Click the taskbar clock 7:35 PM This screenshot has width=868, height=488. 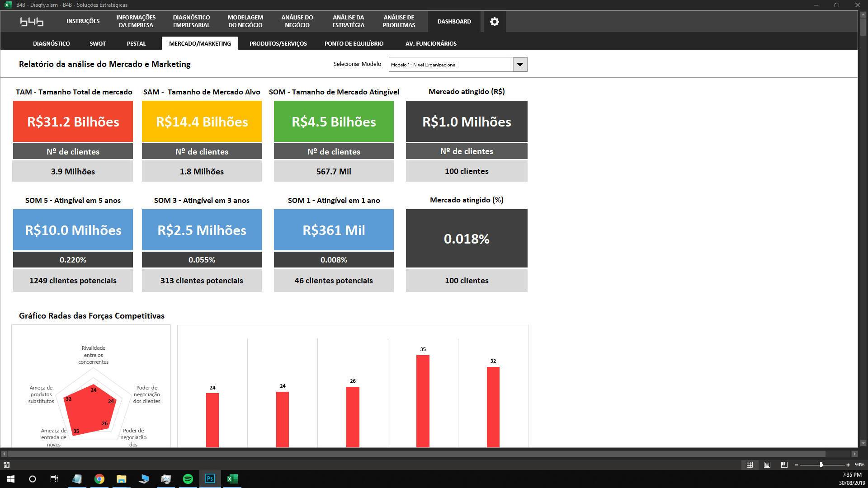[x=852, y=475]
